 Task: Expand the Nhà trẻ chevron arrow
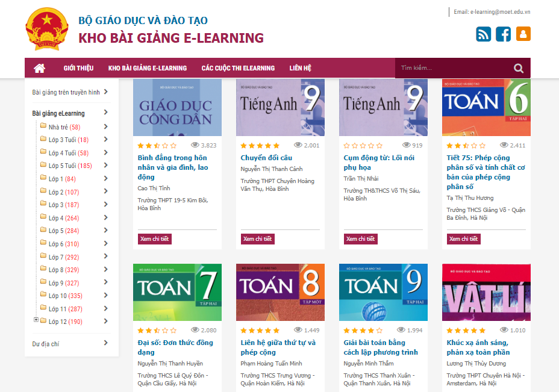coord(105,126)
